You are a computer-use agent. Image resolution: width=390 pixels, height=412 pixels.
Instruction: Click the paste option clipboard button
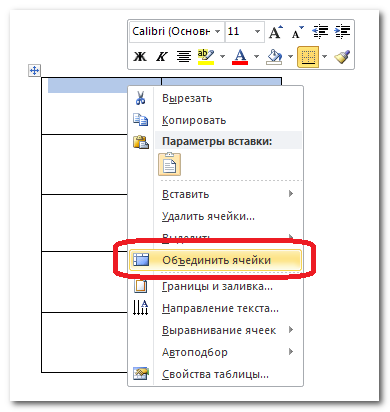tap(169, 164)
